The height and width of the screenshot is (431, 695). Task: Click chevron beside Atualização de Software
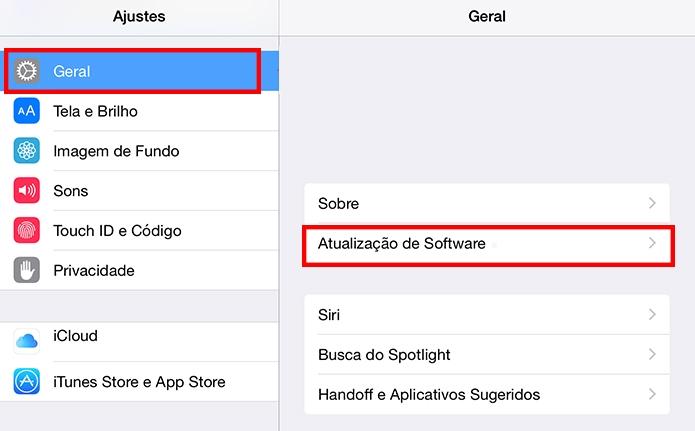pos(652,243)
